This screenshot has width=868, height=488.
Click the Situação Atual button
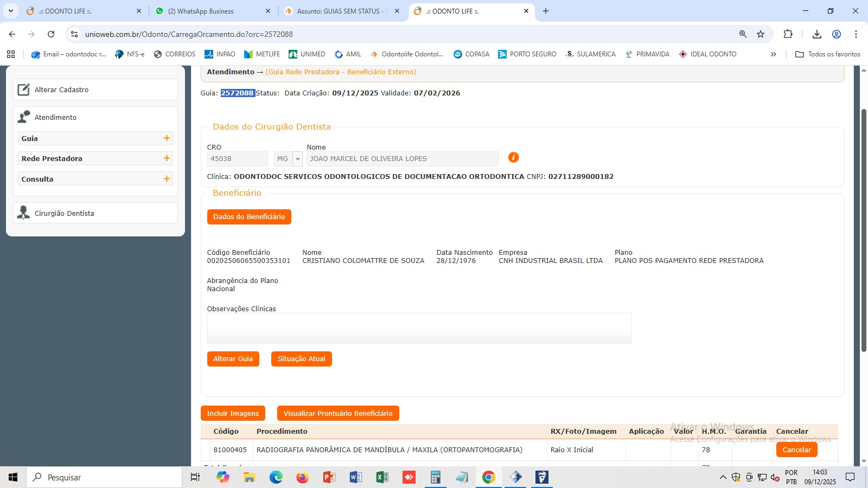pyautogui.click(x=301, y=359)
